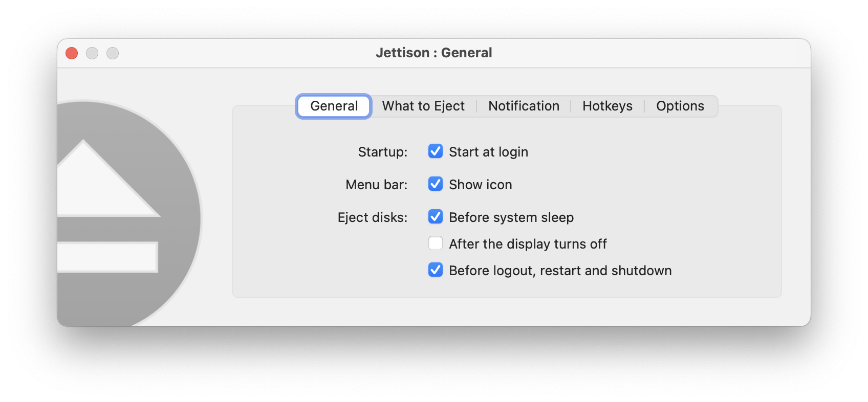Screen dimensions: 868x402
Task: Switch to the General tab
Action: [x=334, y=106]
